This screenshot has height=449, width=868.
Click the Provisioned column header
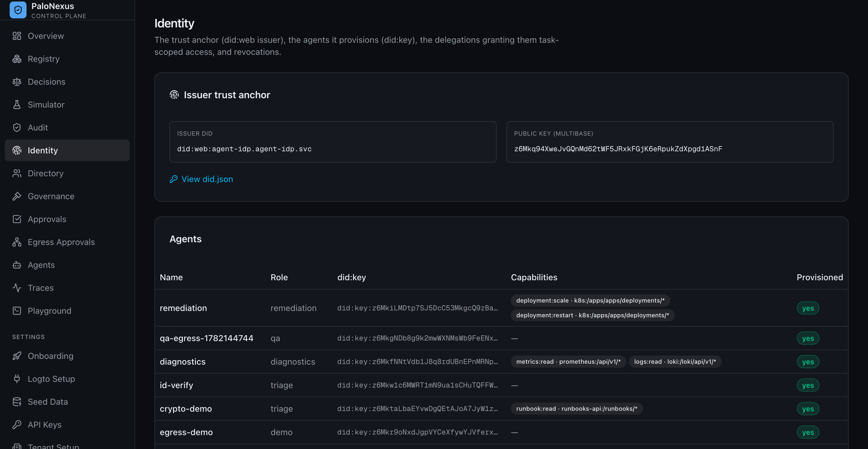(819, 278)
